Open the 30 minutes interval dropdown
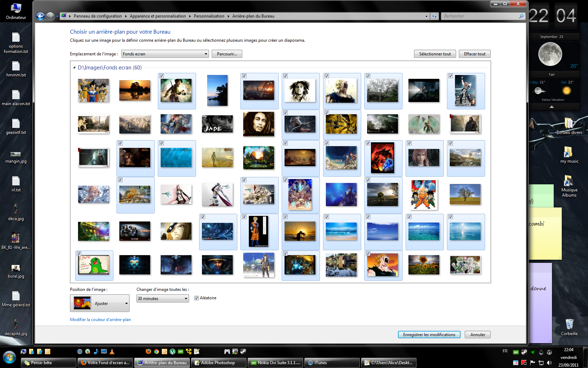Viewport: 588px width, 368px height. (x=162, y=299)
